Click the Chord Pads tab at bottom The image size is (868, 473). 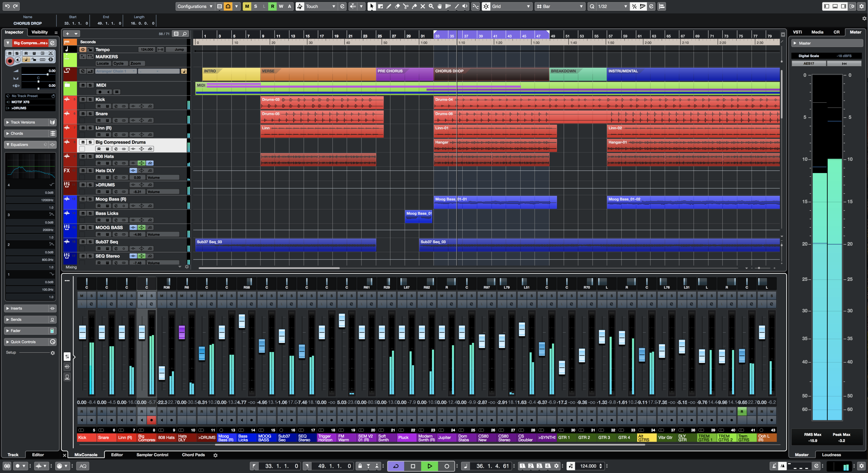point(193,455)
